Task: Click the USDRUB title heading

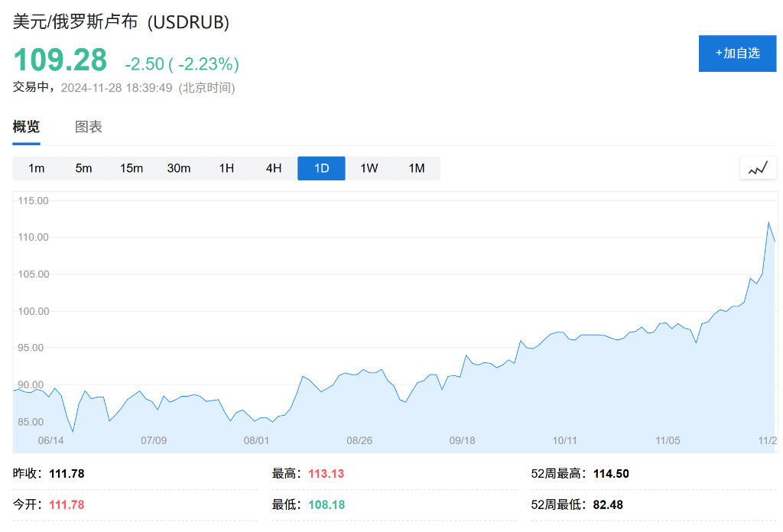Action: pyautogui.click(x=121, y=21)
